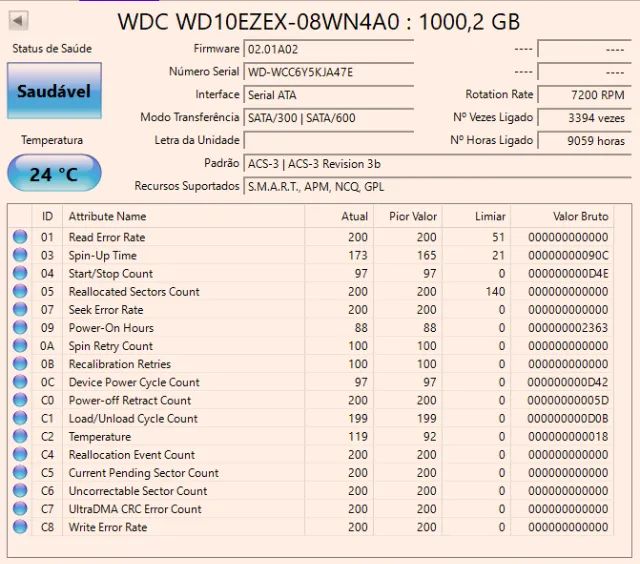Select the Power-off Retract Count name
Screen dimensions: 640x564
(x=130, y=400)
